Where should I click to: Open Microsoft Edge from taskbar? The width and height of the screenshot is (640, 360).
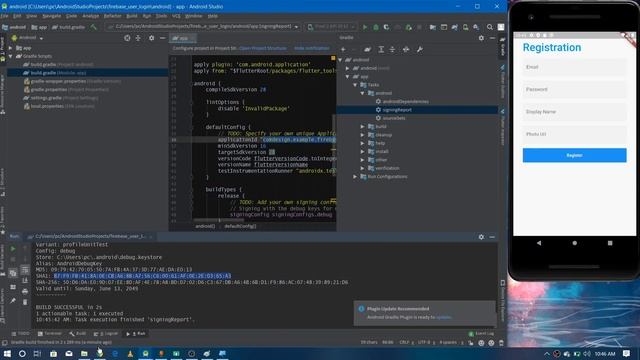click(x=115, y=353)
